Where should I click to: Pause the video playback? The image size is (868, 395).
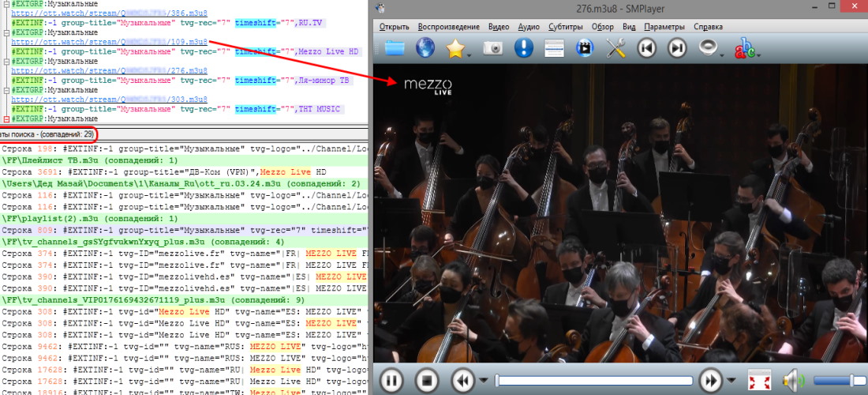392,381
